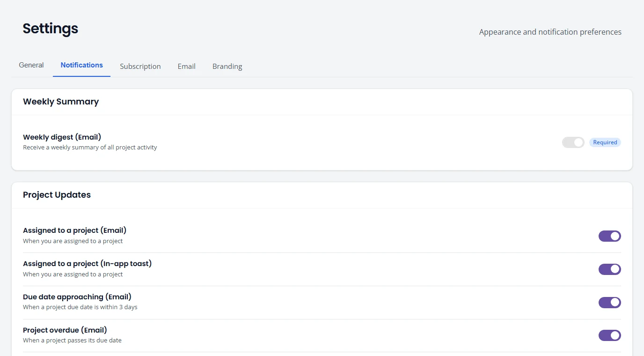
Task: Toggle the Weekly digest (Email) switch
Action: click(573, 142)
